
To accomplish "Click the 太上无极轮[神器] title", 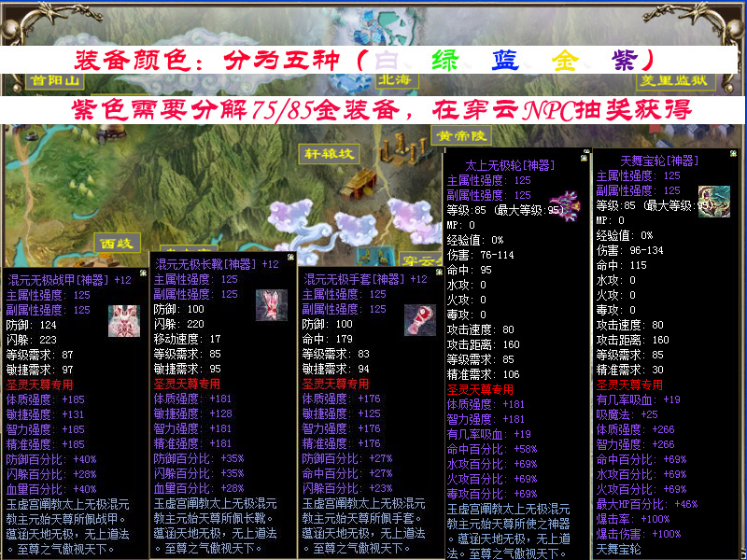I will point(510,165).
